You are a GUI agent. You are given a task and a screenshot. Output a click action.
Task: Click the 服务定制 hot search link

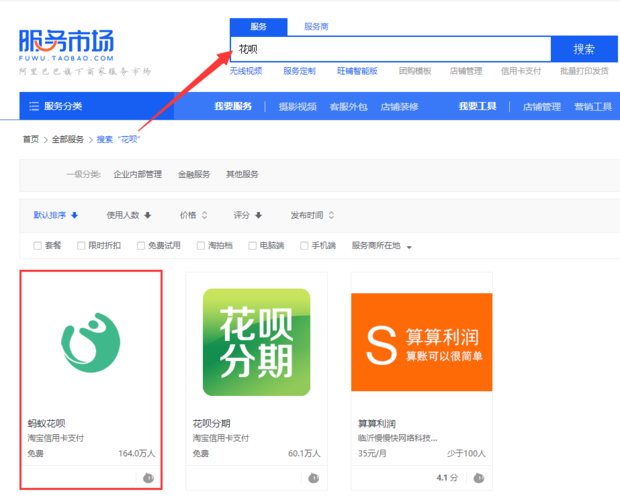[299, 71]
